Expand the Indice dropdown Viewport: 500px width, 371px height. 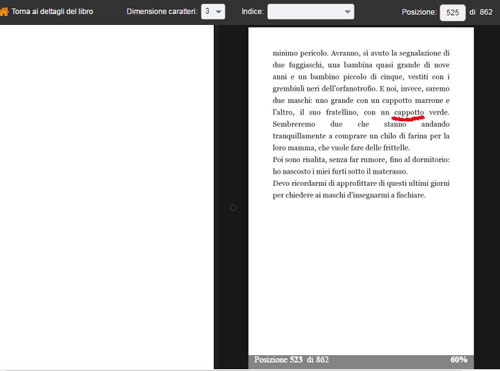pyautogui.click(x=311, y=12)
